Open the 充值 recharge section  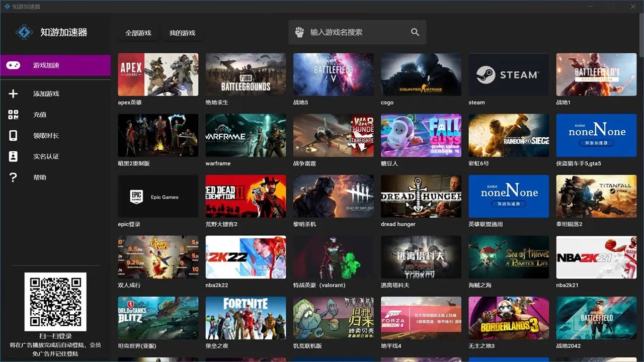pos(13,115)
